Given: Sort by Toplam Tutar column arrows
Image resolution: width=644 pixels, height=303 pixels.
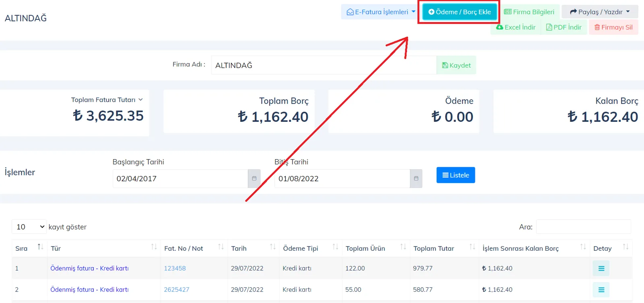Looking at the screenshot, I should point(473,247).
